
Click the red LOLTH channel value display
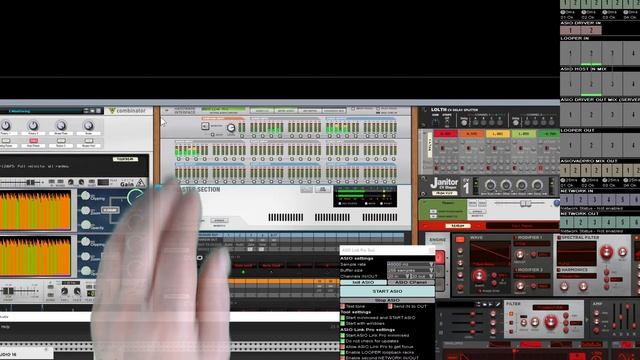point(445,133)
